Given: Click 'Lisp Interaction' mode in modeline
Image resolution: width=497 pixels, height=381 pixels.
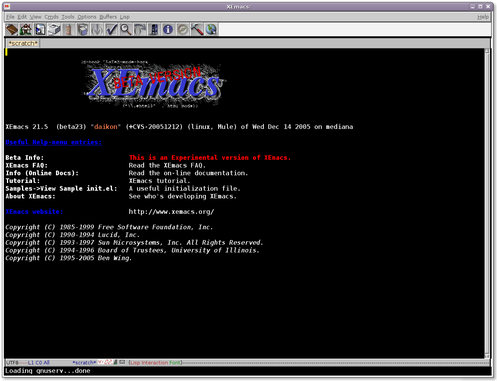Looking at the screenshot, I should tap(149, 362).
